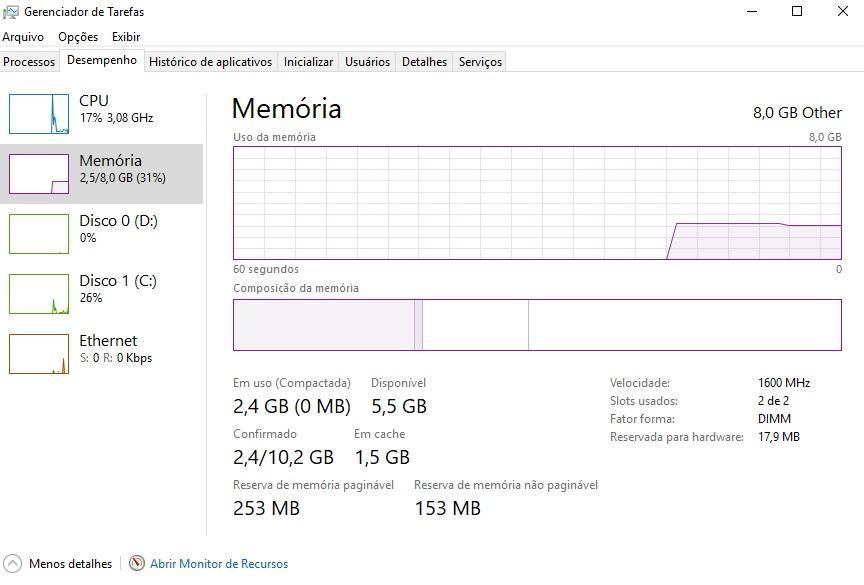Click the Uso da memória usage graph
The width and height of the screenshot is (864, 585).
[537, 203]
